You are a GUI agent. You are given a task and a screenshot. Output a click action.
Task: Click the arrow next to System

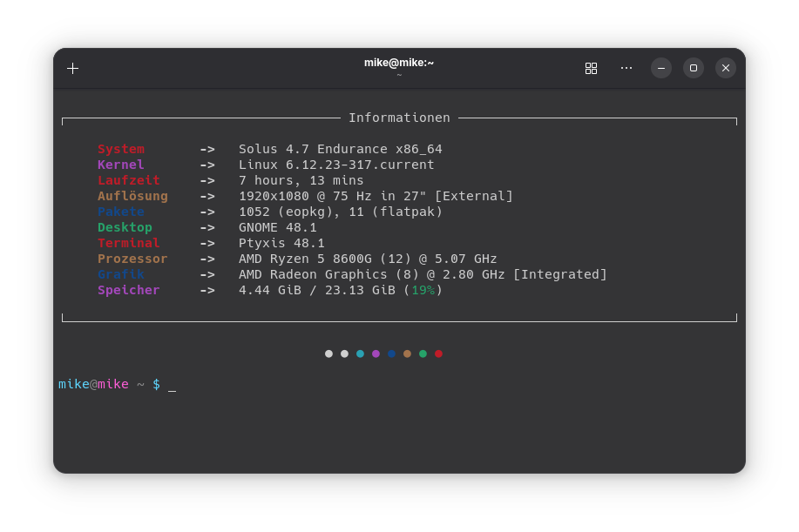pyautogui.click(x=207, y=149)
